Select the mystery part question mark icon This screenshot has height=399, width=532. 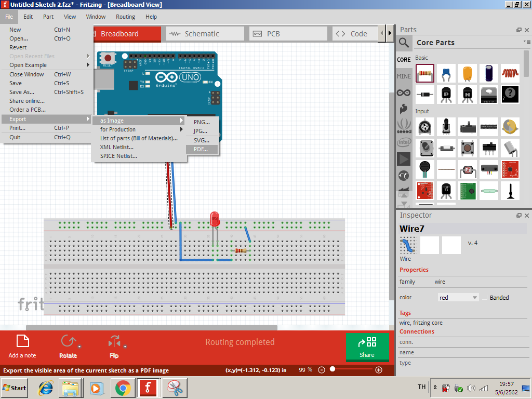click(x=510, y=95)
